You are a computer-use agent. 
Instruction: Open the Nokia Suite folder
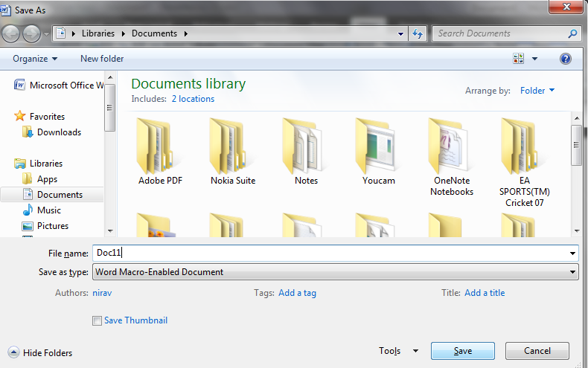[x=233, y=152]
